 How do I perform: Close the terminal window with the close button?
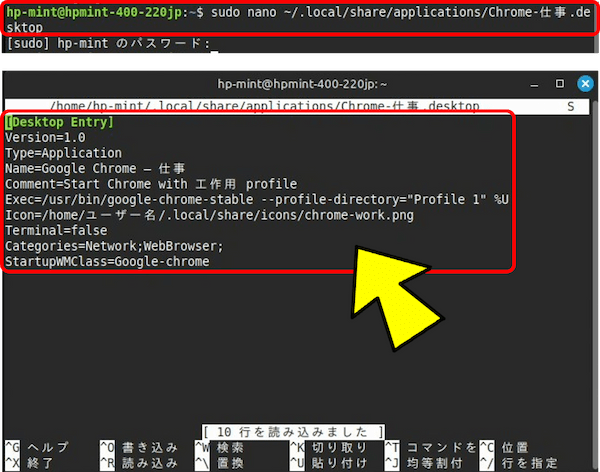(x=585, y=85)
